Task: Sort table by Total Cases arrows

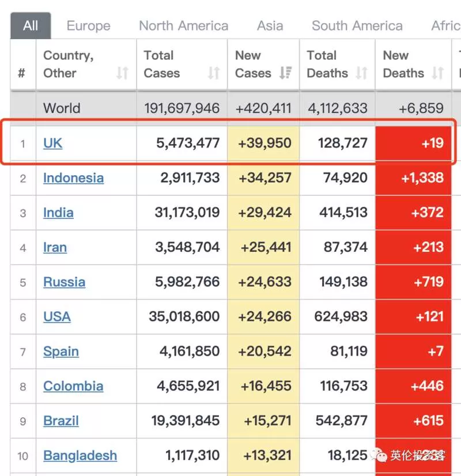Action: coord(214,73)
